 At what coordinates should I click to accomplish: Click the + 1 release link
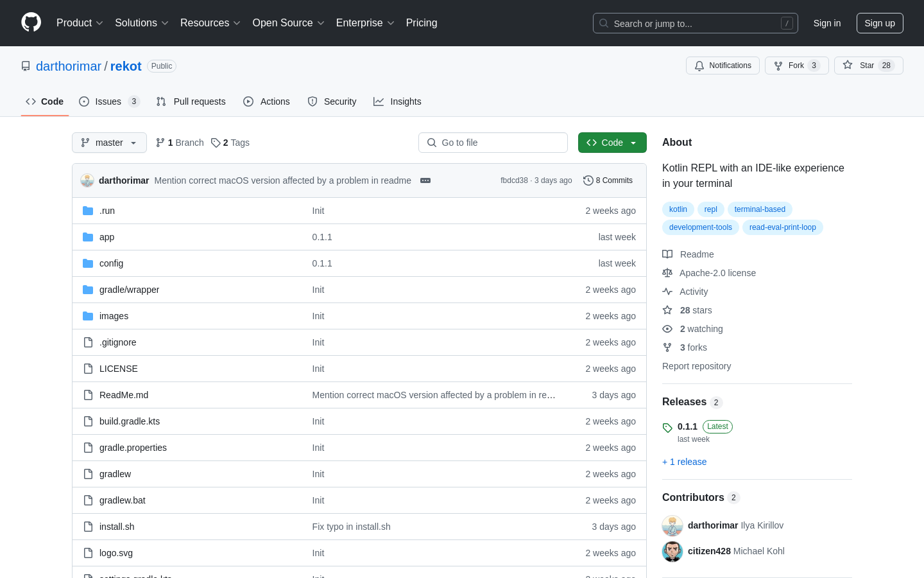click(684, 462)
